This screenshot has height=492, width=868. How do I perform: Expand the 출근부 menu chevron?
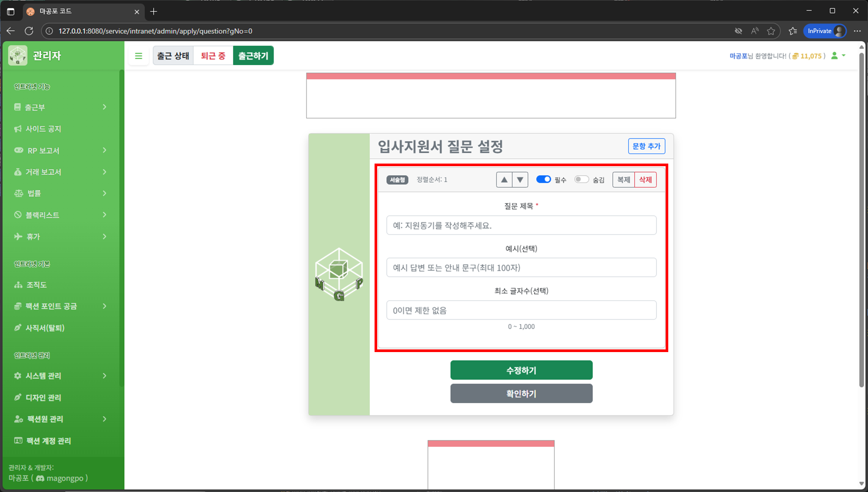tap(104, 107)
